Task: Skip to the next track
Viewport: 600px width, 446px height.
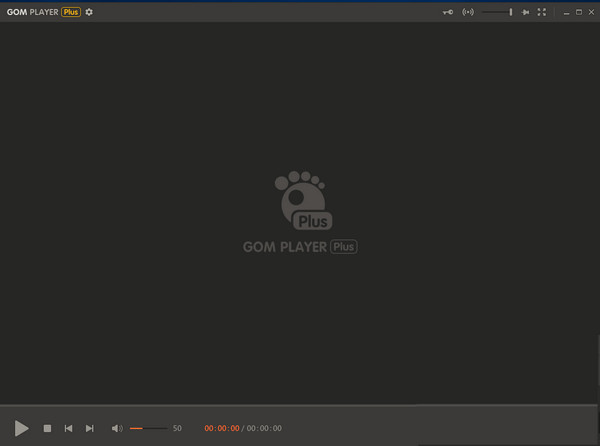Action: pyautogui.click(x=90, y=428)
